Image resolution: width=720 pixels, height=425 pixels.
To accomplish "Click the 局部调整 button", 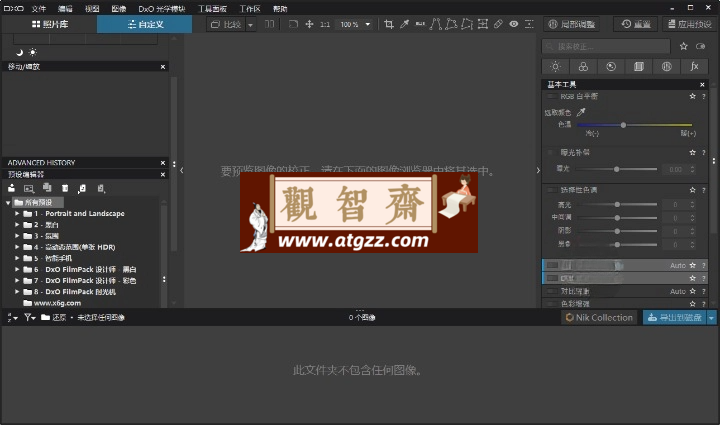I will 572,24.
